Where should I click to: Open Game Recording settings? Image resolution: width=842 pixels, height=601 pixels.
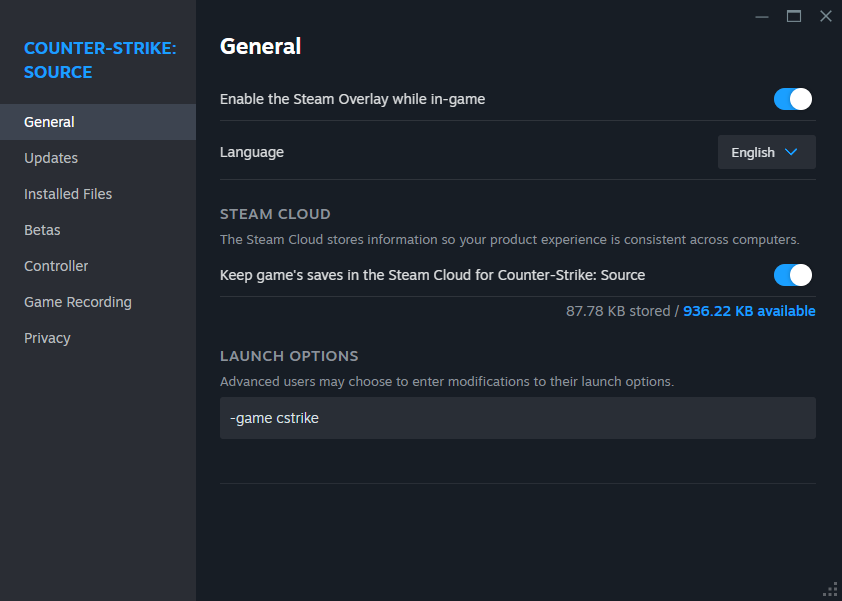coord(98,302)
